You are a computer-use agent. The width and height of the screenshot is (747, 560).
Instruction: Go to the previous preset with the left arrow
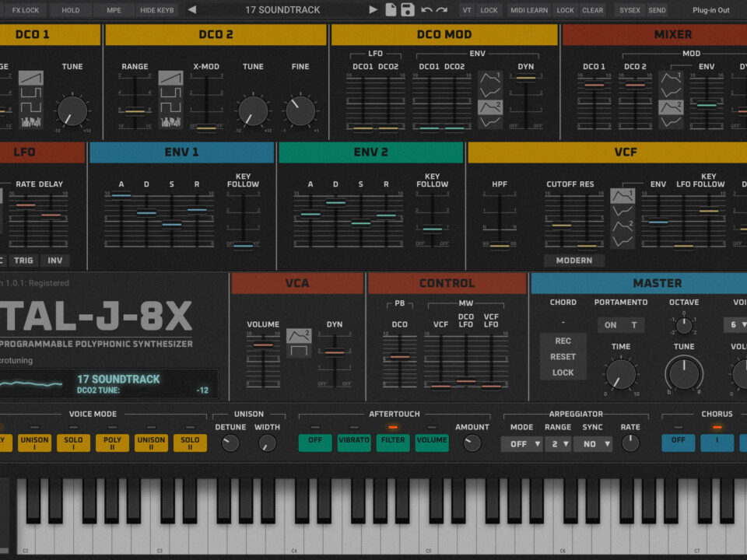(192, 10)
